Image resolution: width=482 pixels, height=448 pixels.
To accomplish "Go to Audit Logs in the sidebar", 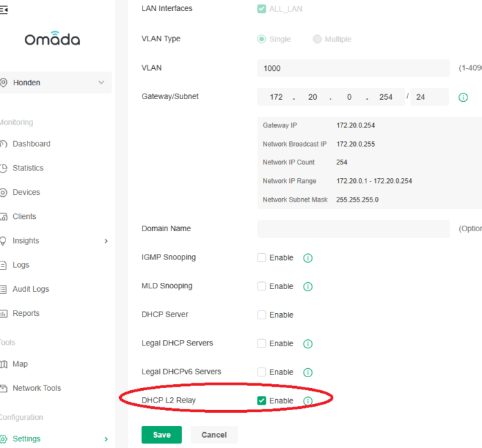I will click(31, 289).
